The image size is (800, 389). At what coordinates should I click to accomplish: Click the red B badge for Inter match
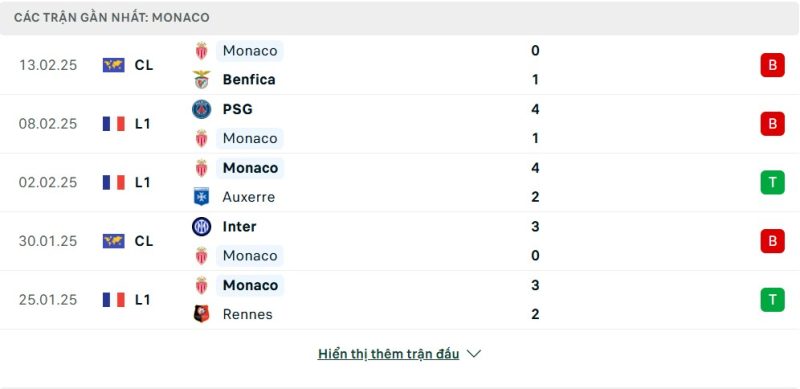pos(772,241)
